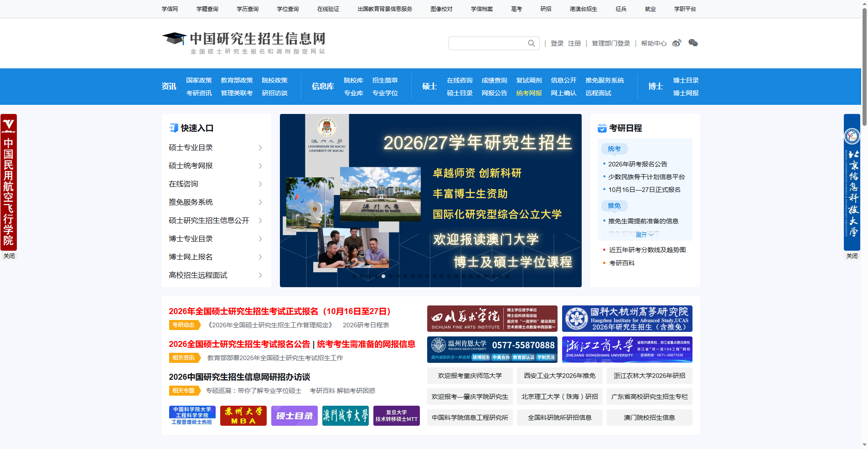Screen dimensions: 868x449
Task: Open the purple 硕士目录 tile
Action: (294, 415)
